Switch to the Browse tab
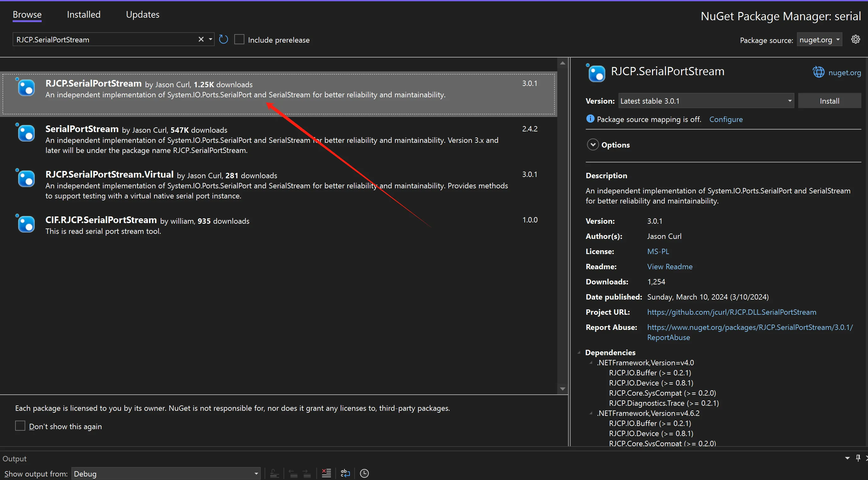This screenshot has height=480, width=868. click(27, 15)
